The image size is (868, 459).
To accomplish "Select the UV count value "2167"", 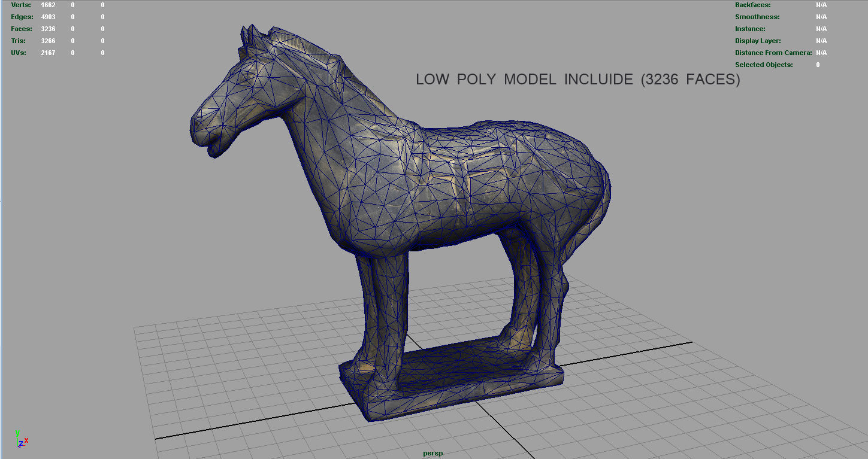I will 48,53.
